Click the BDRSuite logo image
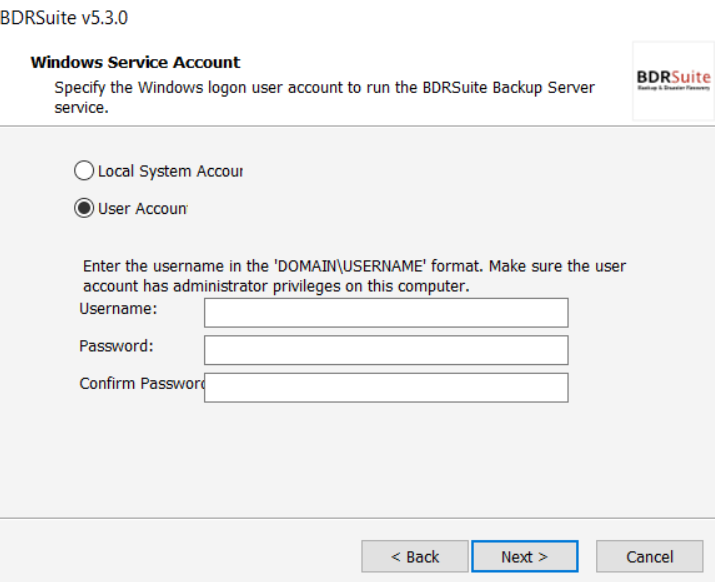The image size is (715, 582). click(674, 81)
